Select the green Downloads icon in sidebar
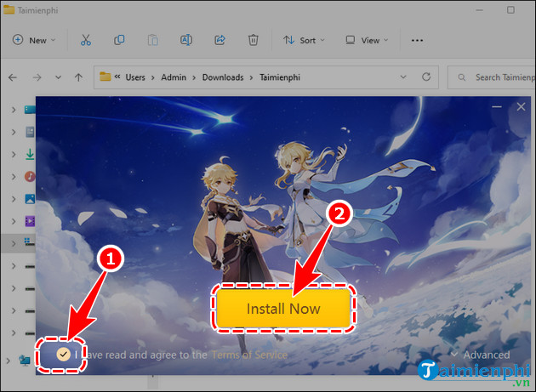This screenshot has height=392, width=536. 30,154
